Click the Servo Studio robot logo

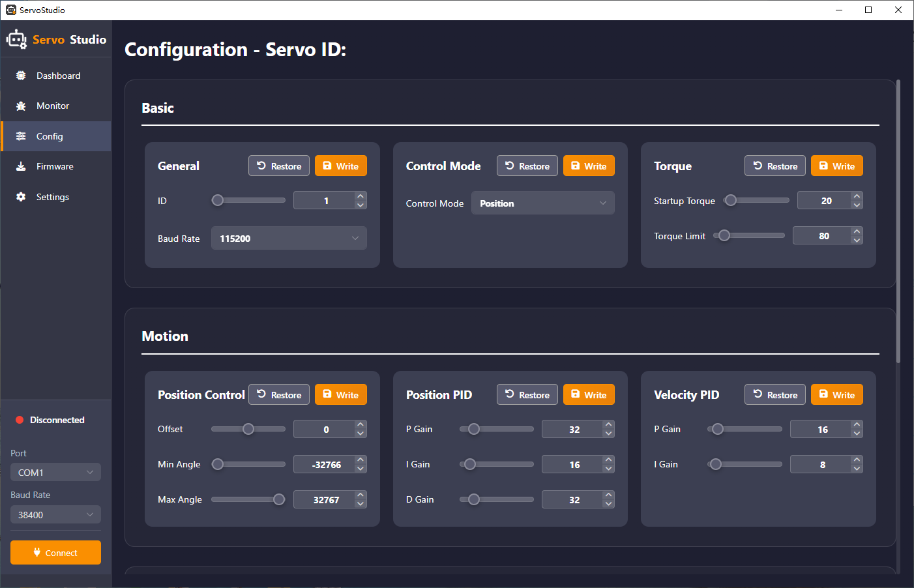tap(16, 40)
